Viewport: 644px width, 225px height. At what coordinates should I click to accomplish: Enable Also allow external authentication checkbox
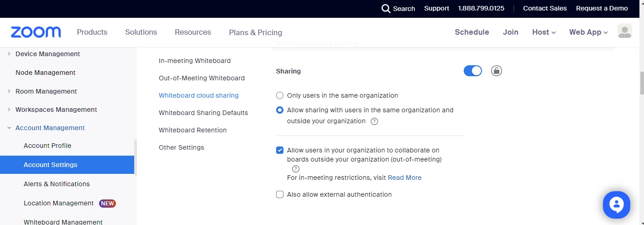click(280, 194)
